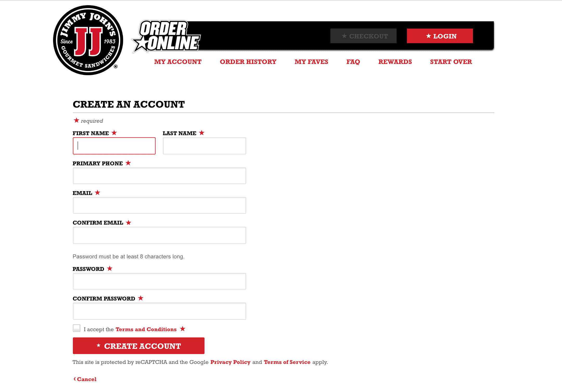Click the REWARDS star icon in navigation
This screenshot has height=392, width=562.
[395, 62]
